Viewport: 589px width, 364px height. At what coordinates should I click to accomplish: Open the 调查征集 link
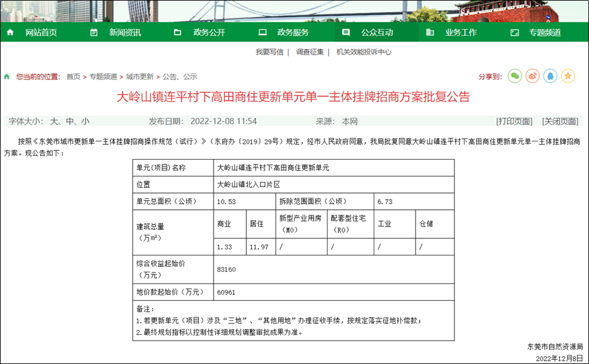[x=309, y=52]
